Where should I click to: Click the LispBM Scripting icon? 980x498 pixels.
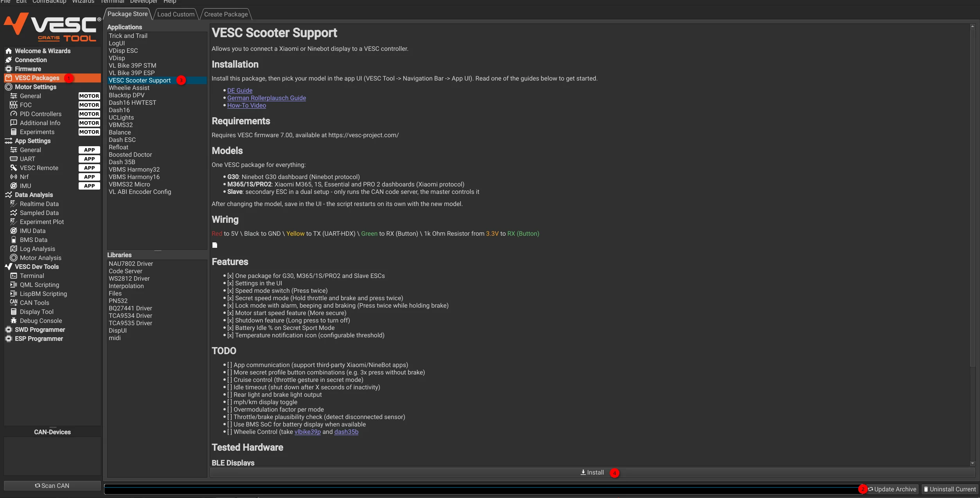coord(14,294)
